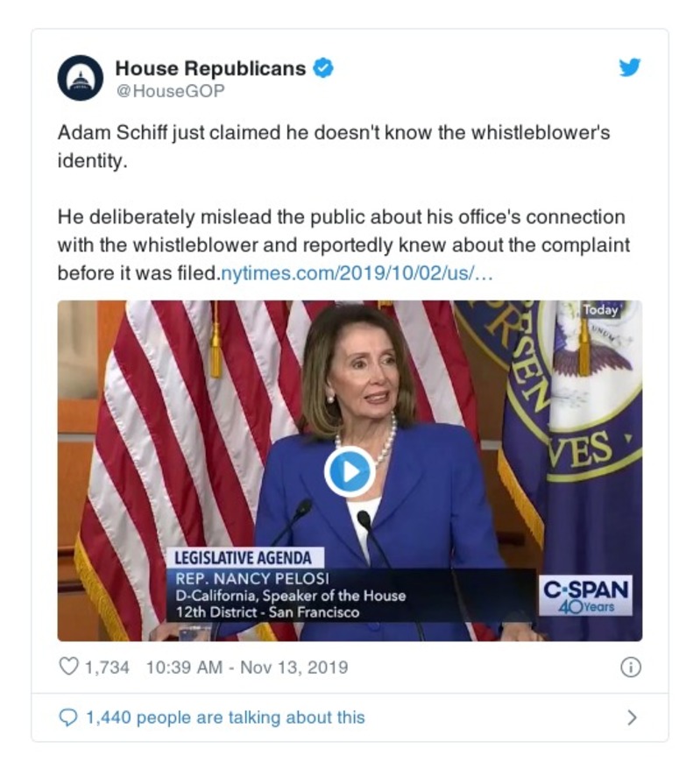Click the Legislative Agenda caption banner

pos(243,558)
